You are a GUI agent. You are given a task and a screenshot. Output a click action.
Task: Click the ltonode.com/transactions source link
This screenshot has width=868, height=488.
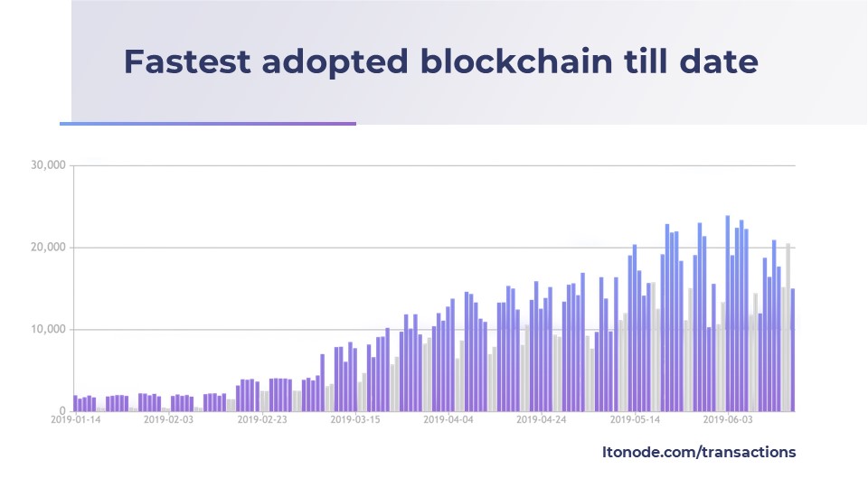[x=699, y=452]
